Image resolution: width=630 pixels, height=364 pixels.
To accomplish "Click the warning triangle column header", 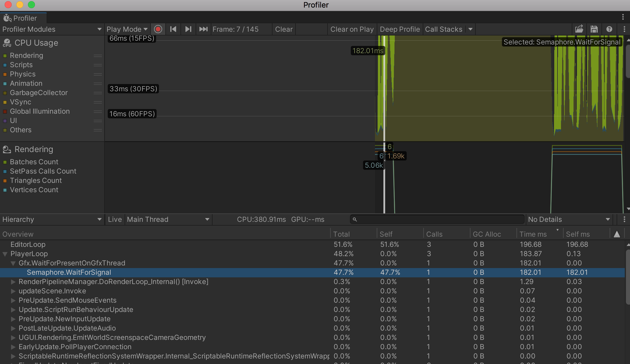I will tap(617, 234).
